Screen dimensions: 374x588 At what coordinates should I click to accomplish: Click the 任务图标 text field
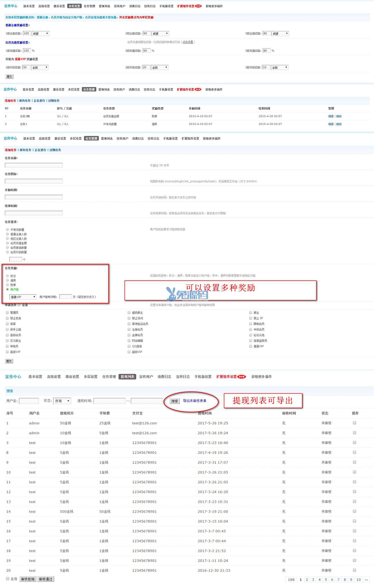[34, 181]
